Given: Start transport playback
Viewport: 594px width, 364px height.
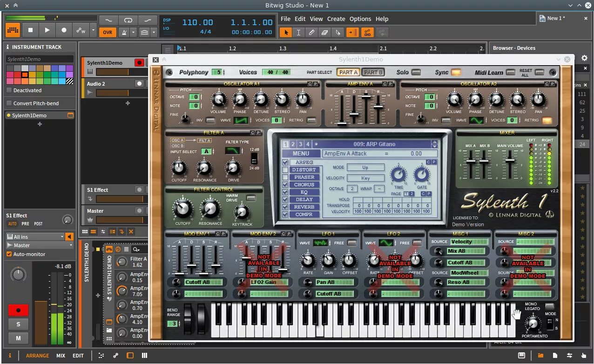Looking at the screenshot, I should pos(47,30).
